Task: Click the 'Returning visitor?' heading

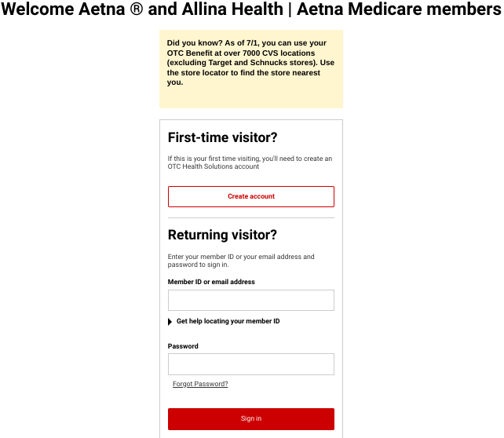Action: pyautogui.click(x=223, y=235)
